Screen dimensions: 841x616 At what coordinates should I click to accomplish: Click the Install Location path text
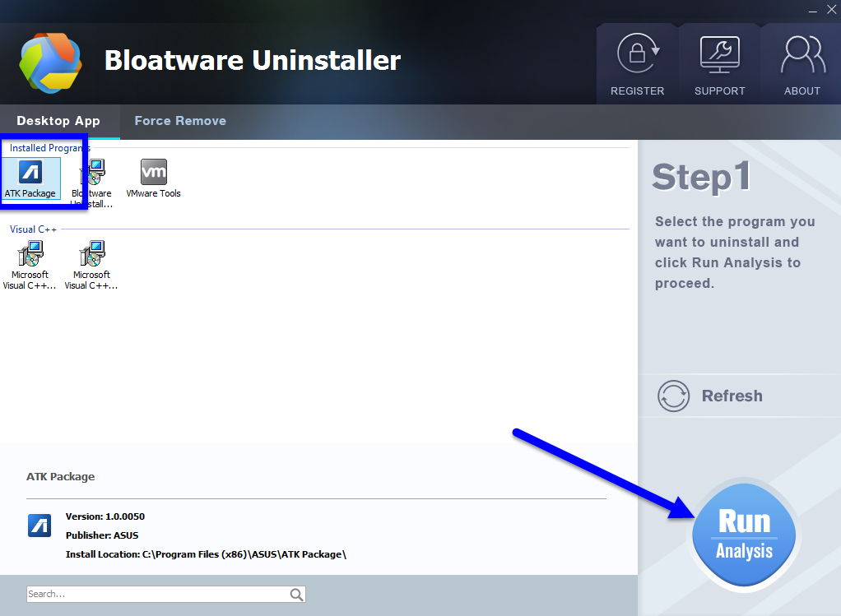(x=206, y=554)
